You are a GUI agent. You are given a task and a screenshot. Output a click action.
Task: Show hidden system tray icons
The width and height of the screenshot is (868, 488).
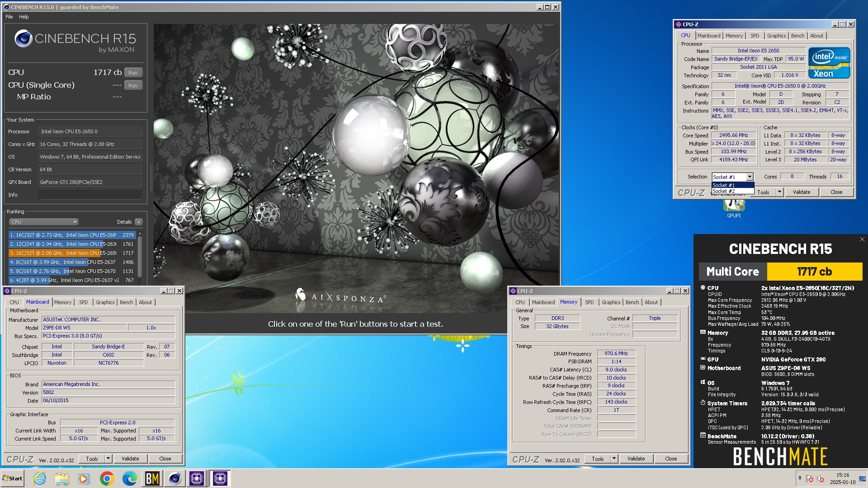(800, 478)
